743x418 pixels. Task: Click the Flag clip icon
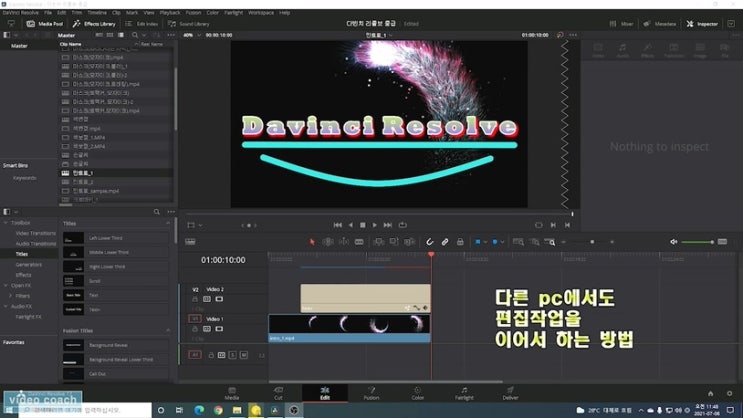click(478, 242)
